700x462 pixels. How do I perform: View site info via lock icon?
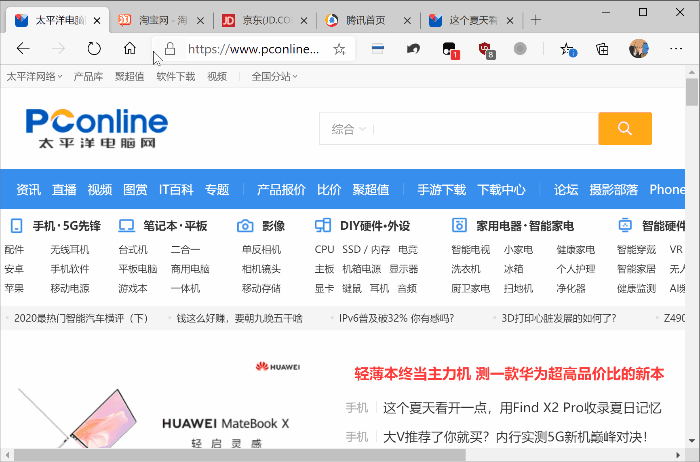[x=170, y=48]
